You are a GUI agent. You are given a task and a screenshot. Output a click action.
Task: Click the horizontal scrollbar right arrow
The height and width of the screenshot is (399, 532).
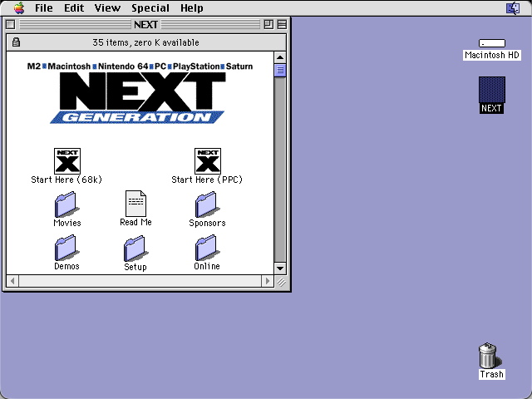pos(268,281)
